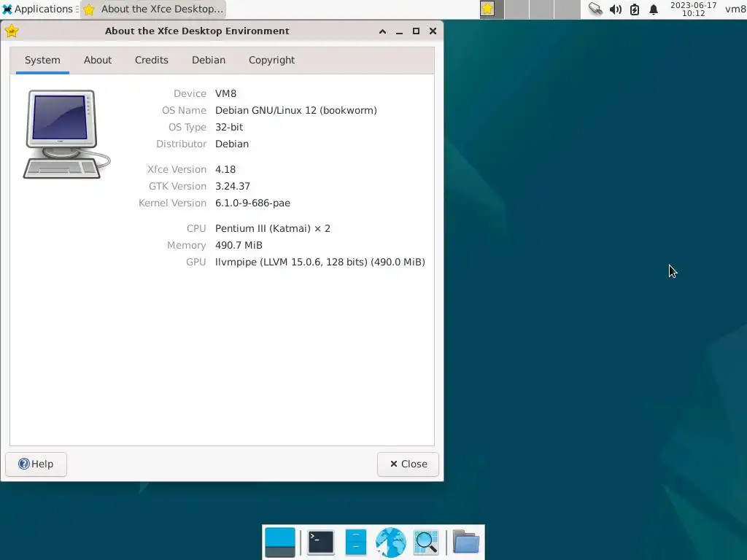Open the home folder icon in dock
This screenshot has width=747, height=560.
(466, 542)
